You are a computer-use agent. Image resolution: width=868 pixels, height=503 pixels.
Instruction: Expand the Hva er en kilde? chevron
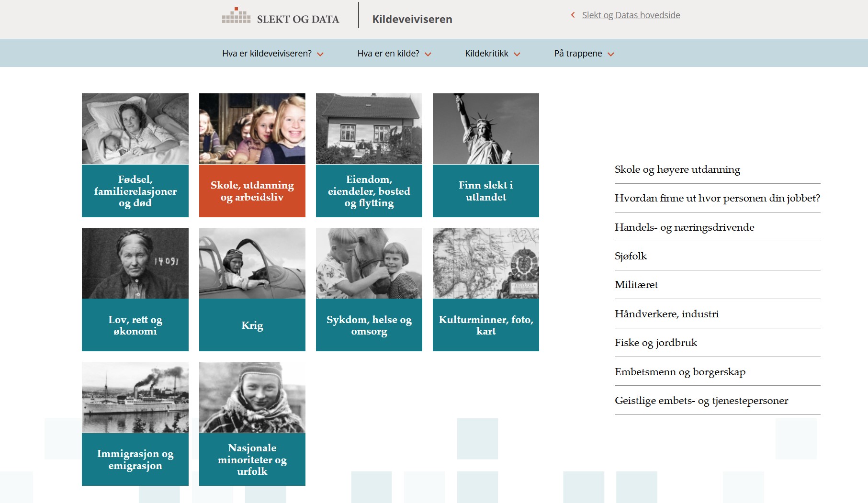click(x=428, y=54)
